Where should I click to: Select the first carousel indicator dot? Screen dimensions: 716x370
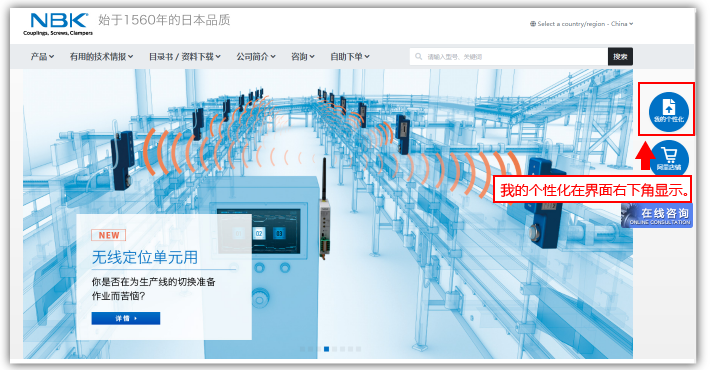302,349
